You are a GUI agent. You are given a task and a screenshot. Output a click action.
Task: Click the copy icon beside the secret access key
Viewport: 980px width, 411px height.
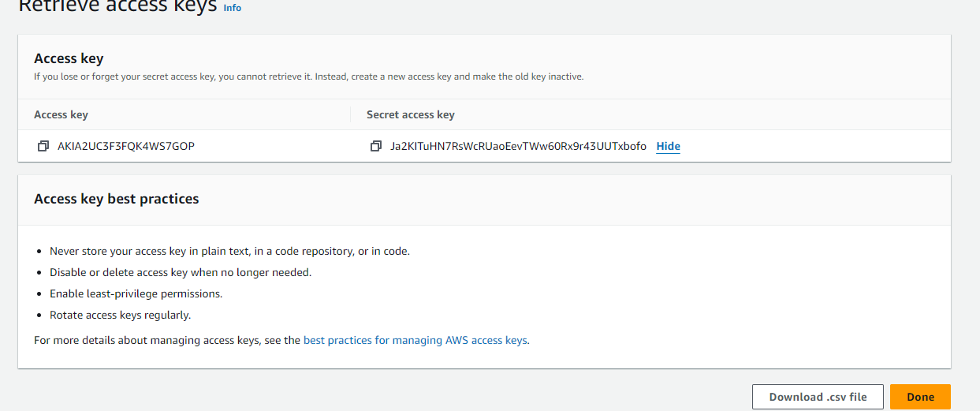point(376,147)
